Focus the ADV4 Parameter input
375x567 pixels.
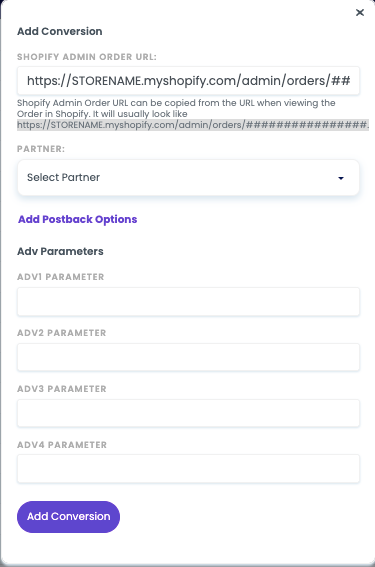click(188, 469)
